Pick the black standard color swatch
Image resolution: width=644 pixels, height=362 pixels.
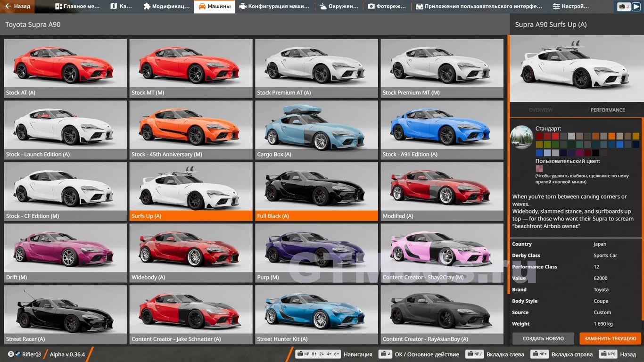595,153
